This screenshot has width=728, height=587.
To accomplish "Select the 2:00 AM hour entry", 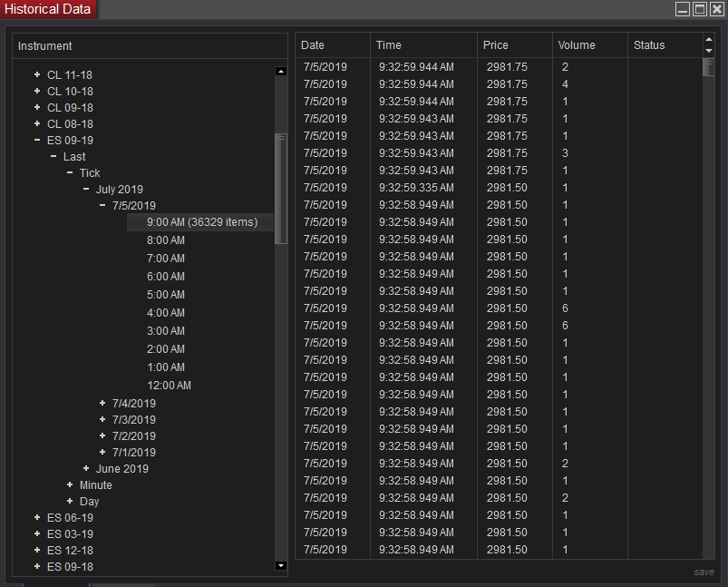I will coord(166,349).
